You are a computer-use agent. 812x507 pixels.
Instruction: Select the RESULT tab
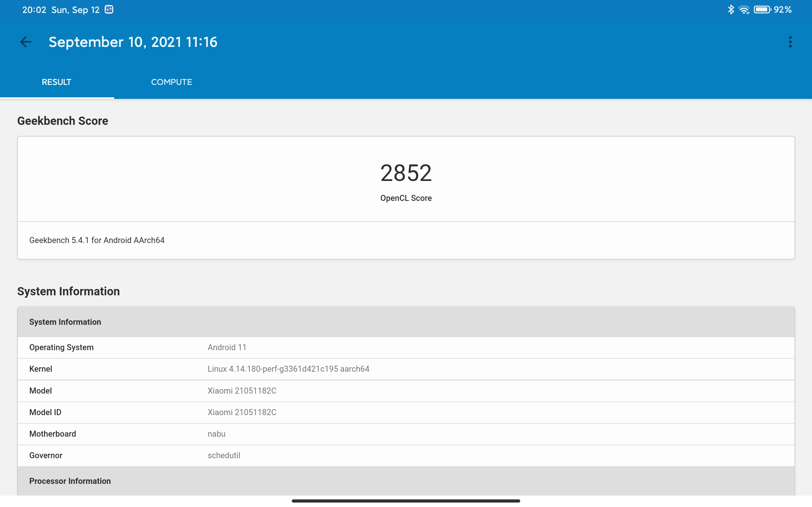pyautogui.click(x=56, y=82)
